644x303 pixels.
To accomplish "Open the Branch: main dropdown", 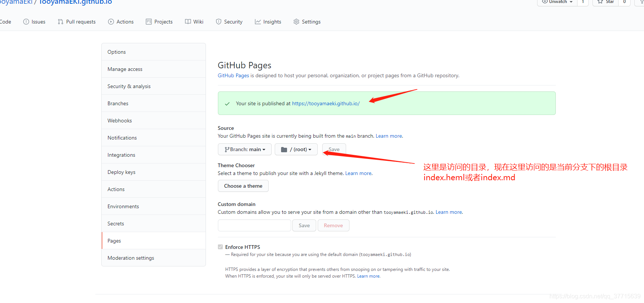I will [245, 149].
